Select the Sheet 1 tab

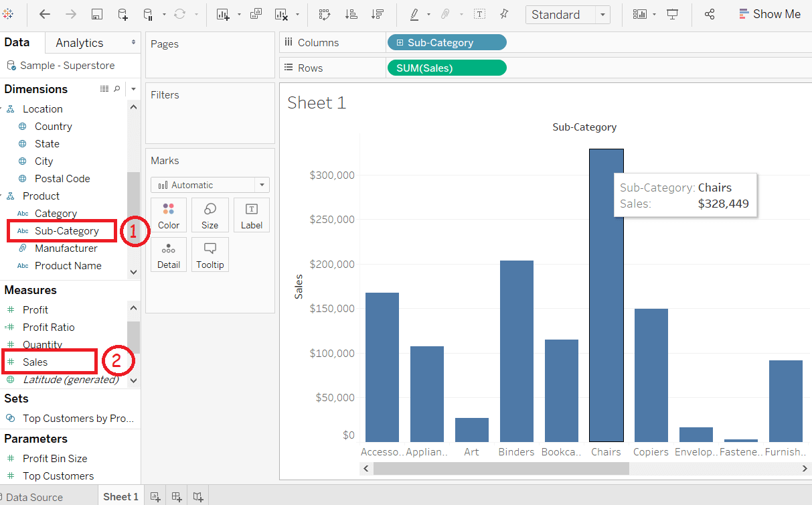click(120, 496)
